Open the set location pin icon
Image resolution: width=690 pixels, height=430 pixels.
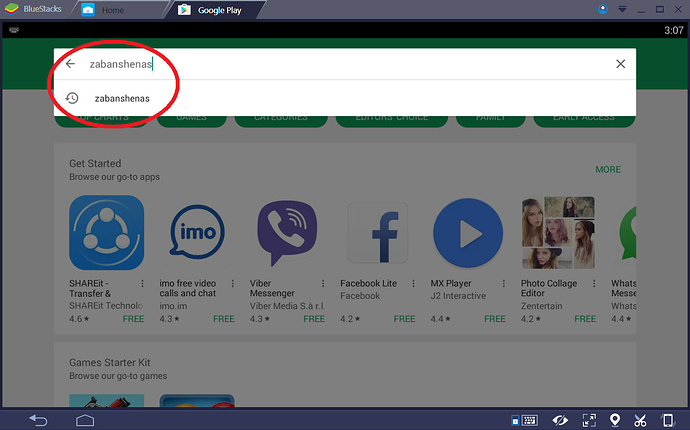coord(615,420)
